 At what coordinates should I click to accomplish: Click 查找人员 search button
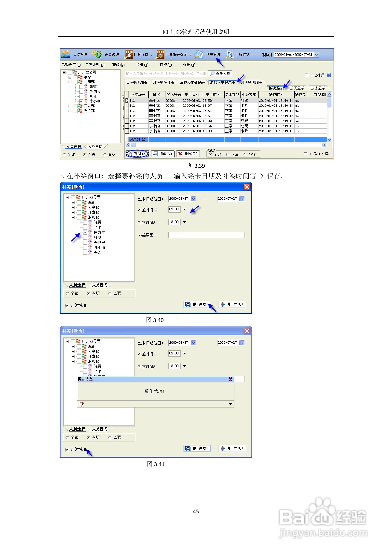pyautogui.click(x=220, y=73)
